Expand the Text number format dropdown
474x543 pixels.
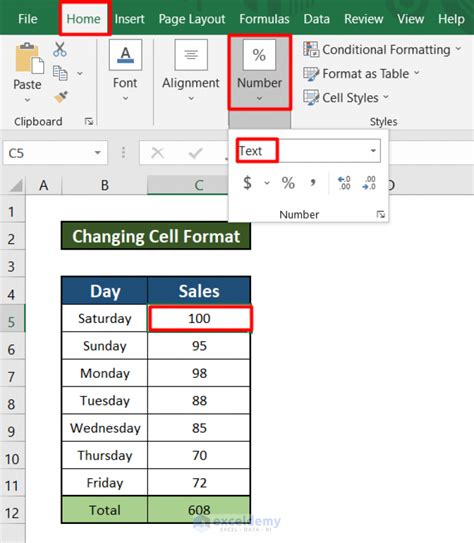pyautogui.click(x=373, y=151)
